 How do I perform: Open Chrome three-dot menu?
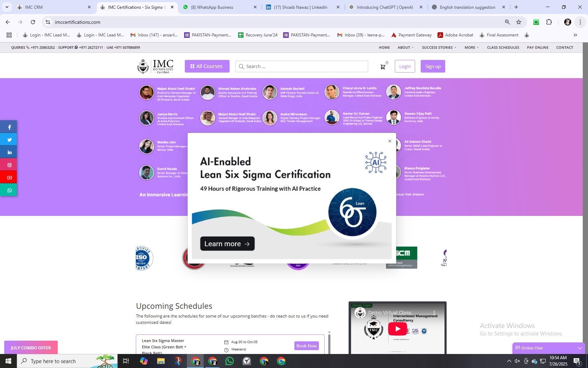[x=580, y=22]
